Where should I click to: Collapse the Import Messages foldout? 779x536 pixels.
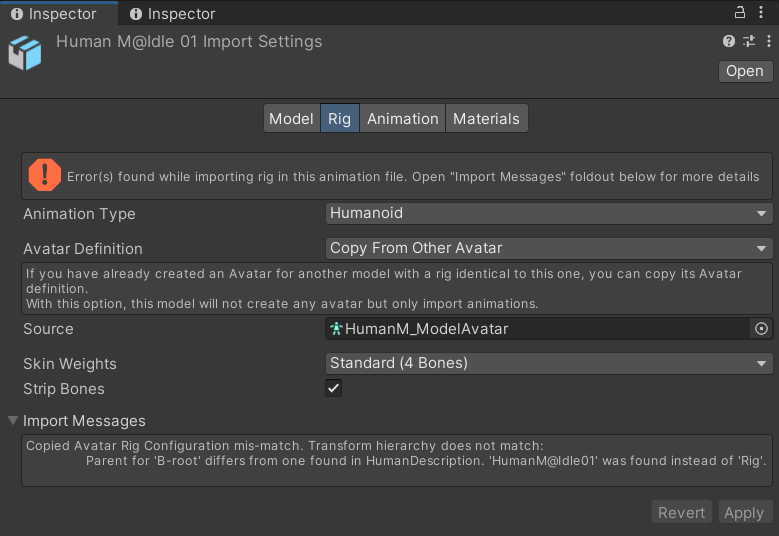pyautogui.click(x=13, y=421)
